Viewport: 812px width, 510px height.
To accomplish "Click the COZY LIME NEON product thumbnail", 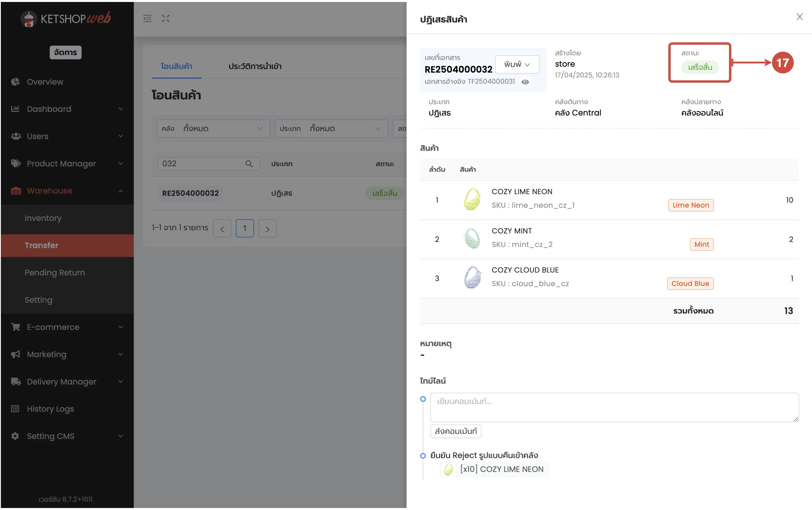I will coord(472,200).
